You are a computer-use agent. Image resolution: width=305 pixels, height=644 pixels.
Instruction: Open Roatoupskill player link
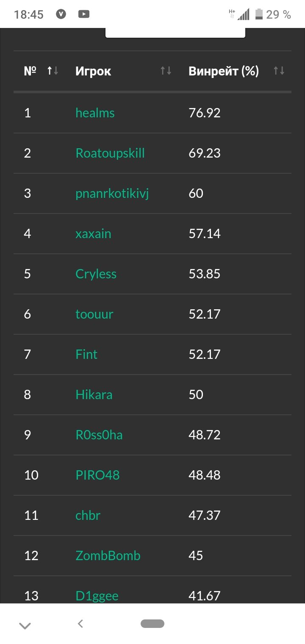(x=110, y=153)
